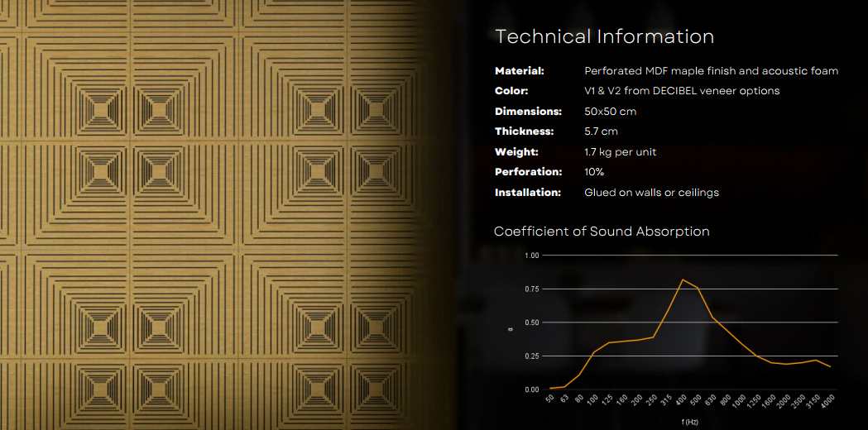868x430 pixels.
Task: Click the Coefficient of Sound Absorption heading
Action: click(x=602, y=232)
